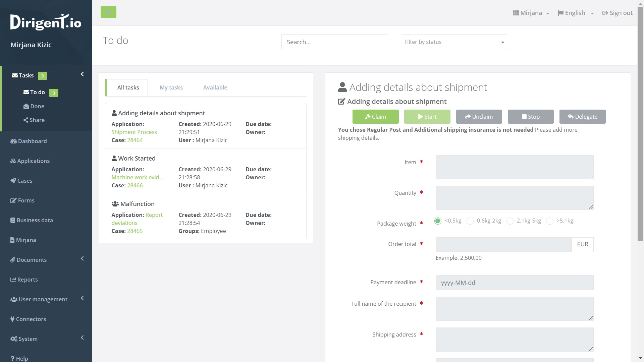
Task: Expand the English language dropdown
Action: coord(576,13)
